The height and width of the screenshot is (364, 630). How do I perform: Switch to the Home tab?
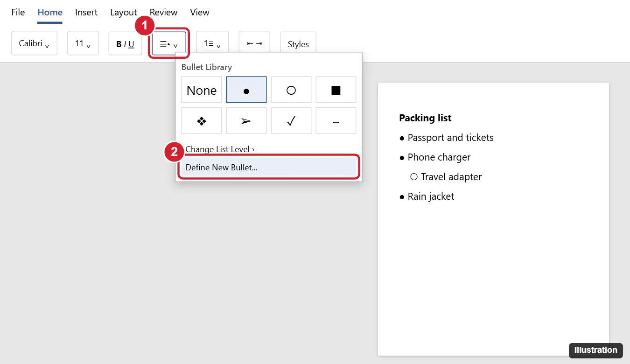click(50, 12)
